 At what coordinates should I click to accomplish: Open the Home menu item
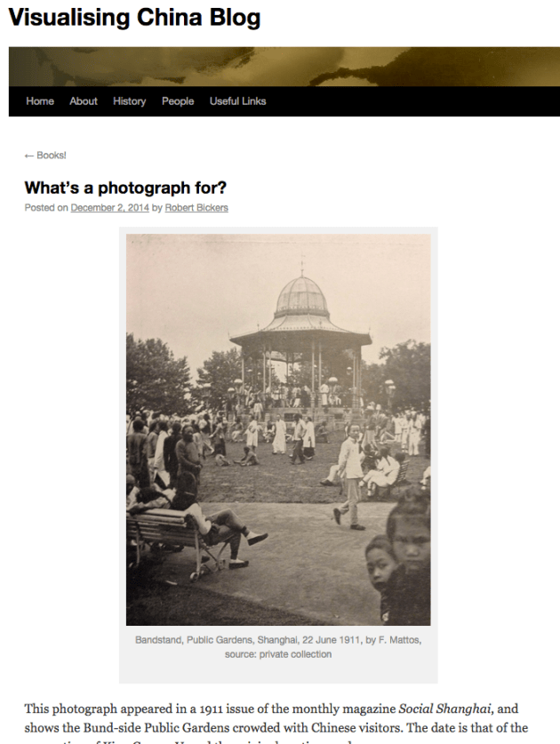[40, 101]
